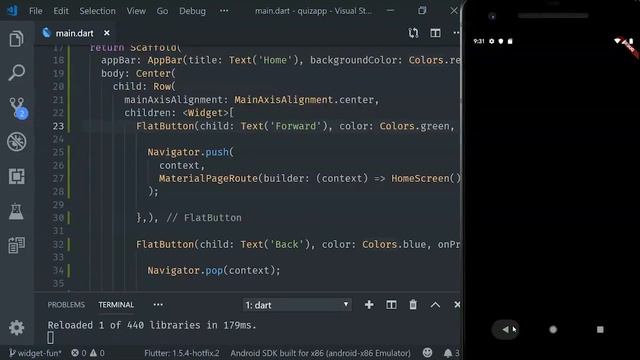Open the bottom activity bar panel icon
The image size is (640, 360).
point(16,245)
